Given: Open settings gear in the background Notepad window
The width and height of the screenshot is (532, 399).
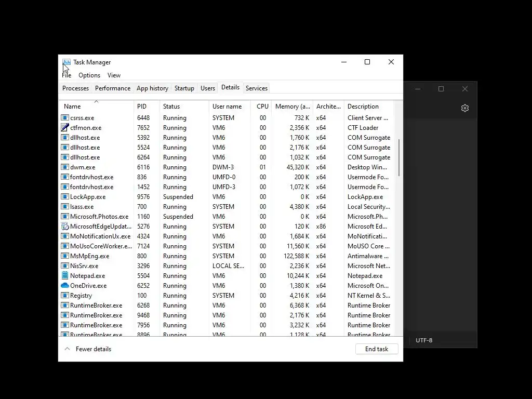Looking at the screenshot, I should [465, 108].
